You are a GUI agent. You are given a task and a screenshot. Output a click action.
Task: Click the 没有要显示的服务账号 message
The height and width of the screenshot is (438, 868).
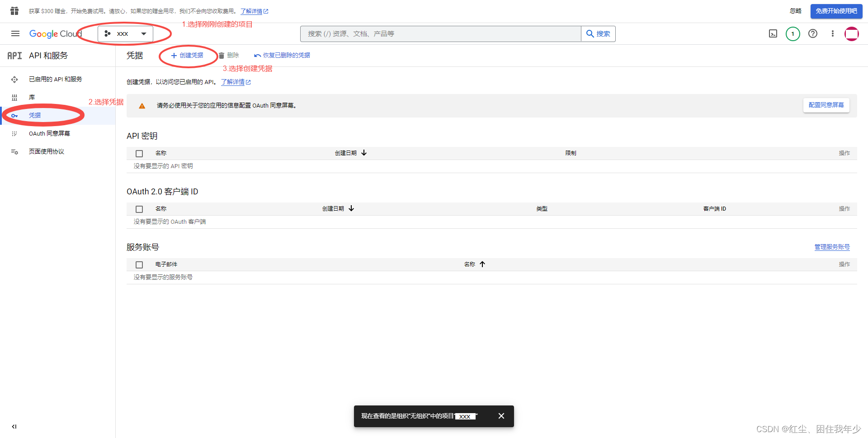[163, 277]
